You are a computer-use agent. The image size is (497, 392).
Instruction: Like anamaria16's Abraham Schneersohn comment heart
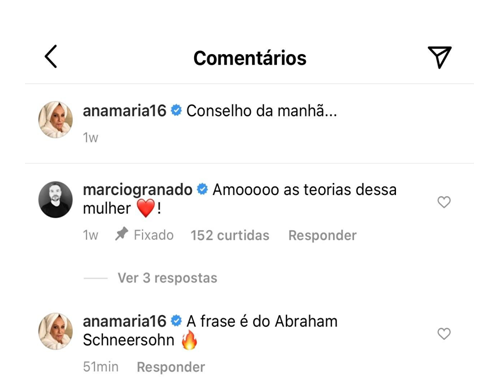[x=444, y=334]
